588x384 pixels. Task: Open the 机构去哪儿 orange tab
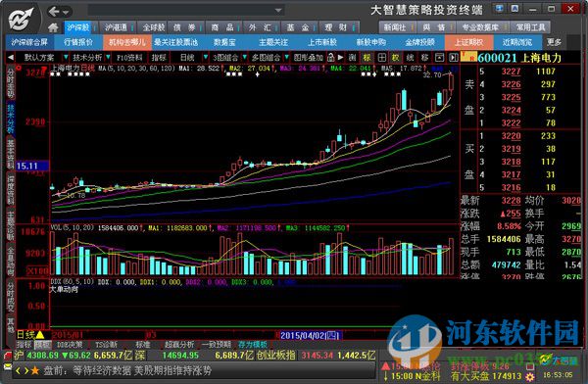[x=127, y=42]
